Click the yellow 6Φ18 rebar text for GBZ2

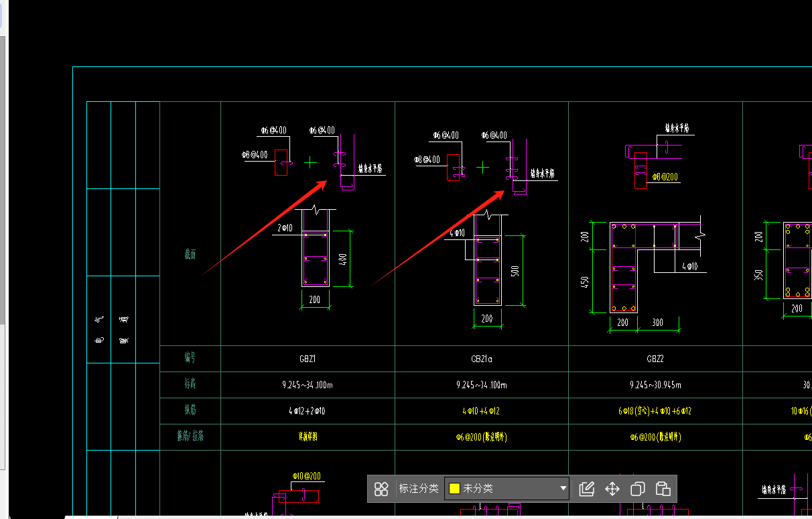[655, 411]
